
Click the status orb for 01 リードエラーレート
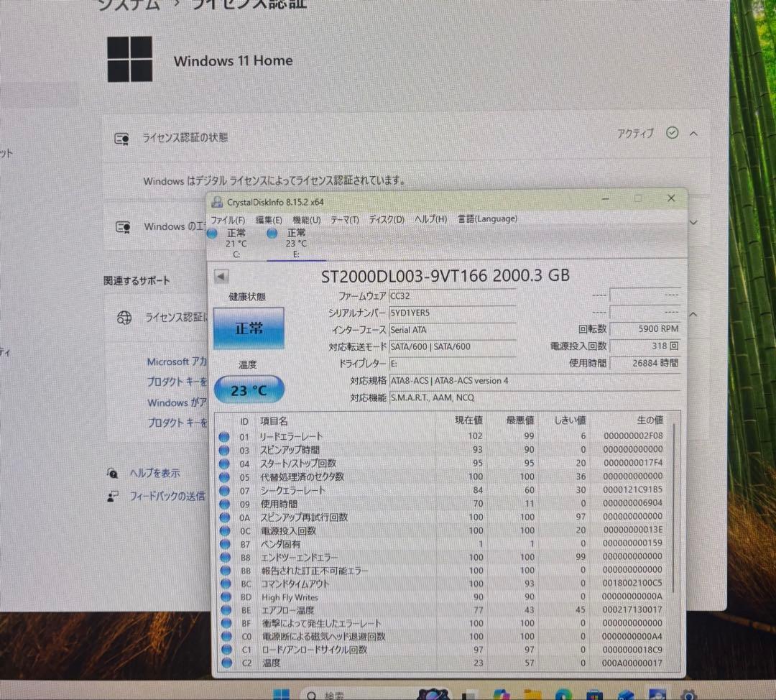click(224, 437)
